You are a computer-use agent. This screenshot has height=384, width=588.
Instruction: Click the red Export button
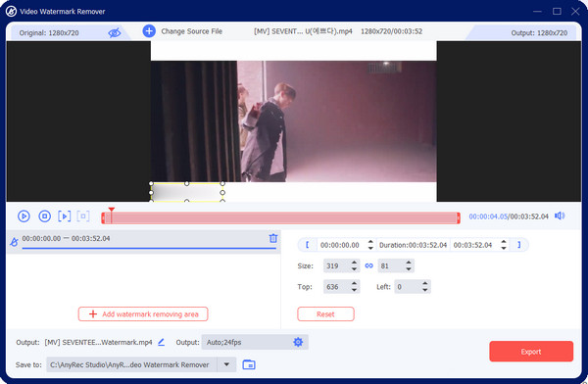tap(531, 352)
